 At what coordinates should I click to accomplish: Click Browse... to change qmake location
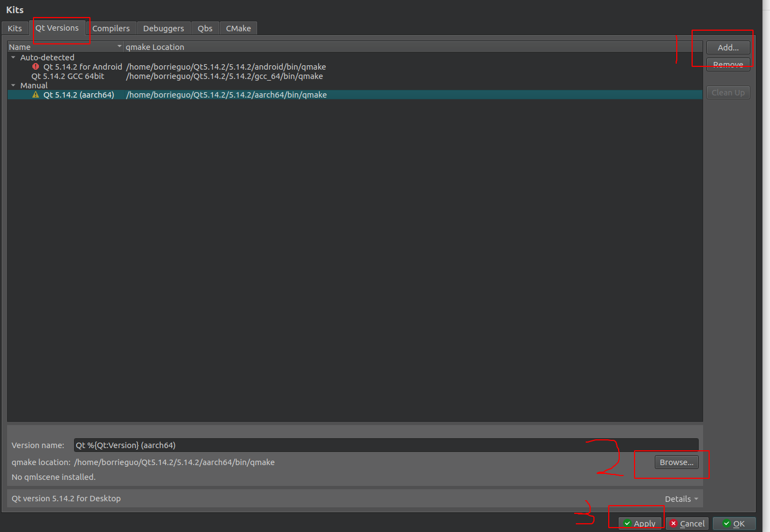pos(676,462)
